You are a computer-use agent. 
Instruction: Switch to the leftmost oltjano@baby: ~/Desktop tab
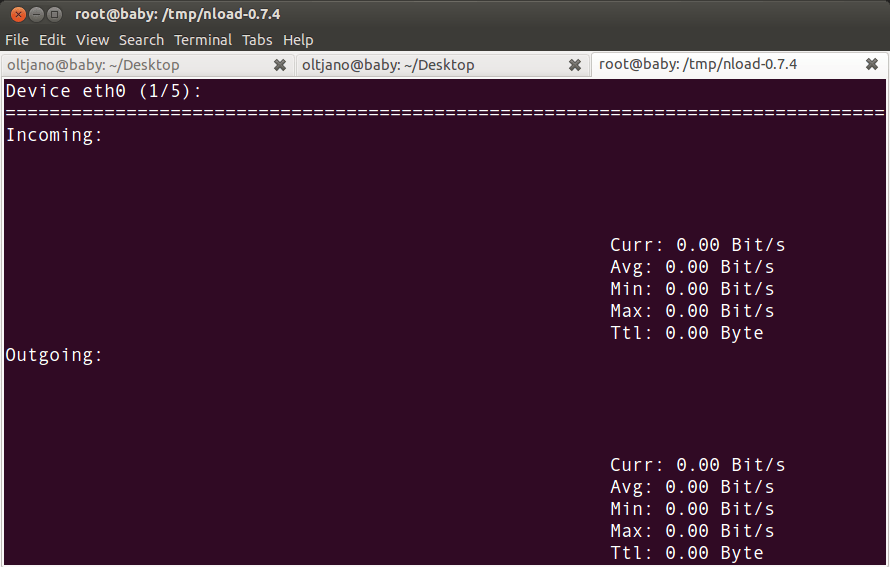93,65
